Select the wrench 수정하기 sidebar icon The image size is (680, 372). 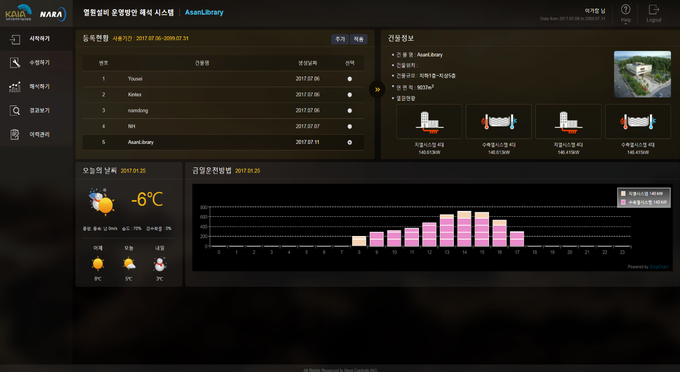[x=15, y=63]
